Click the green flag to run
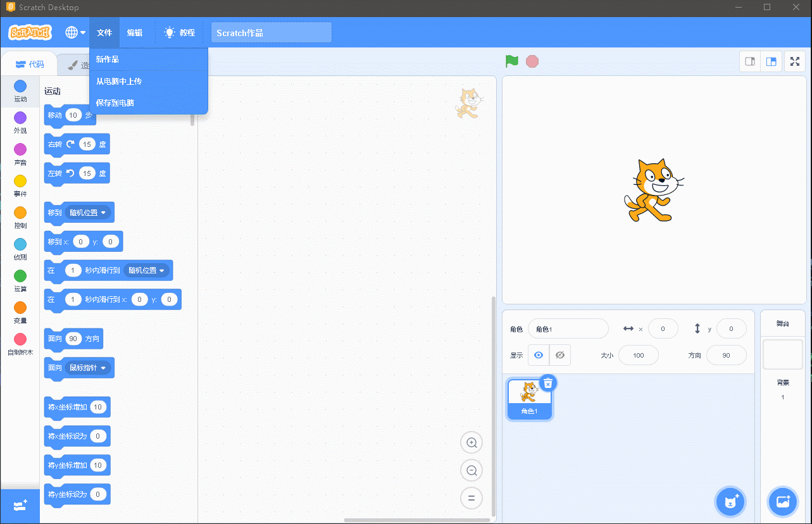 pyautogui.click(x=512, y=61)
